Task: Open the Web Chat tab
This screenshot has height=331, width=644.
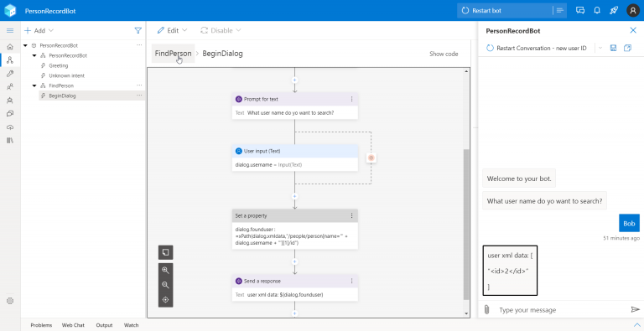Action: click(x=73, y=325)
